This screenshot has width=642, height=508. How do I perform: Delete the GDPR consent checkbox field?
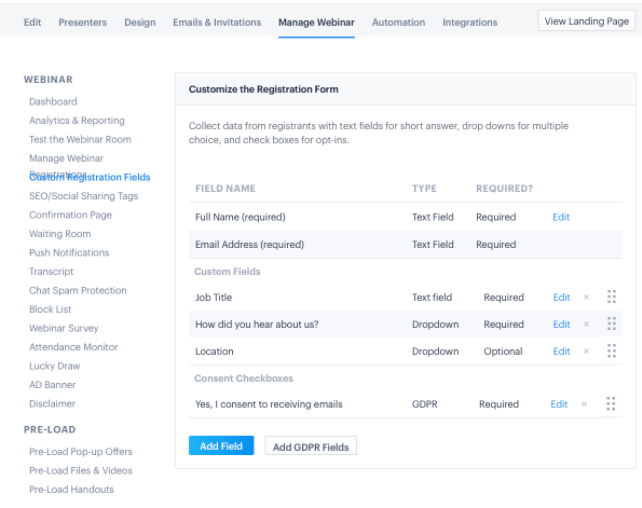584,404
